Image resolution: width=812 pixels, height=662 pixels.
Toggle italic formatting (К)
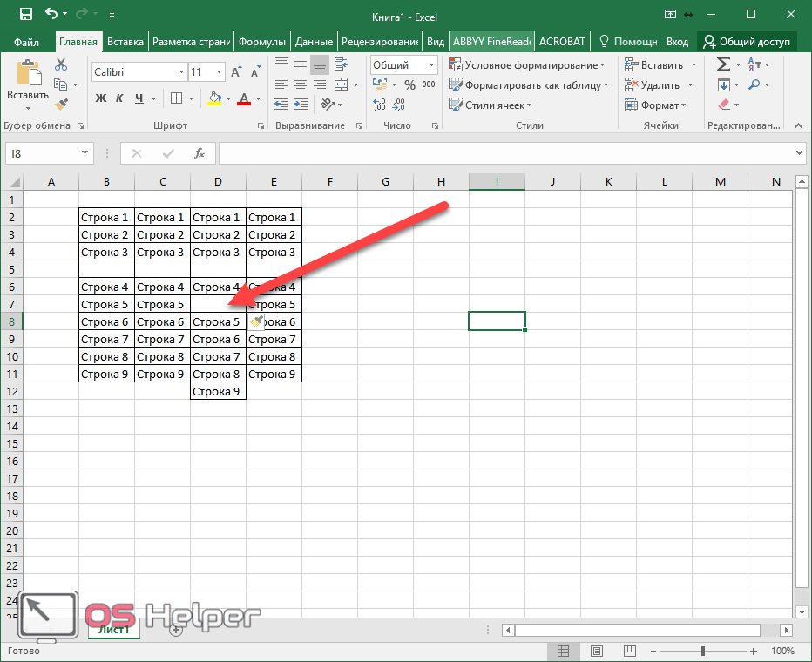[119, 98]
